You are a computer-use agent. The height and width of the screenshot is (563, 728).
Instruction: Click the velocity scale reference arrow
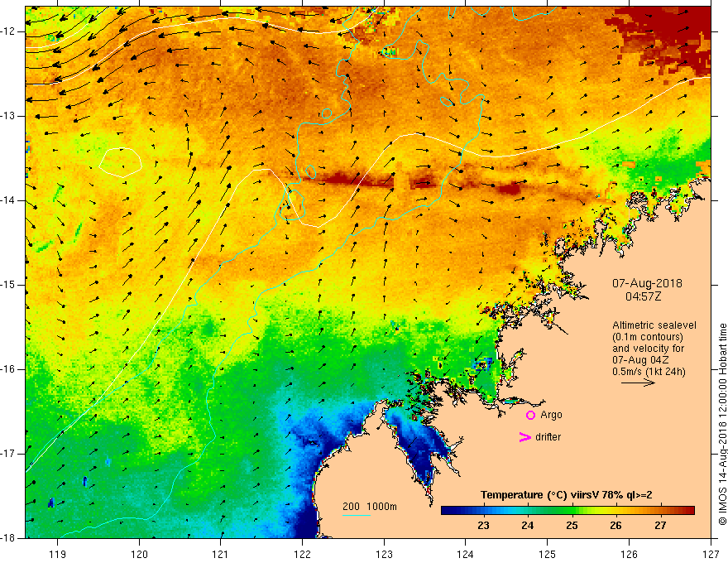(x=638, y=383)
